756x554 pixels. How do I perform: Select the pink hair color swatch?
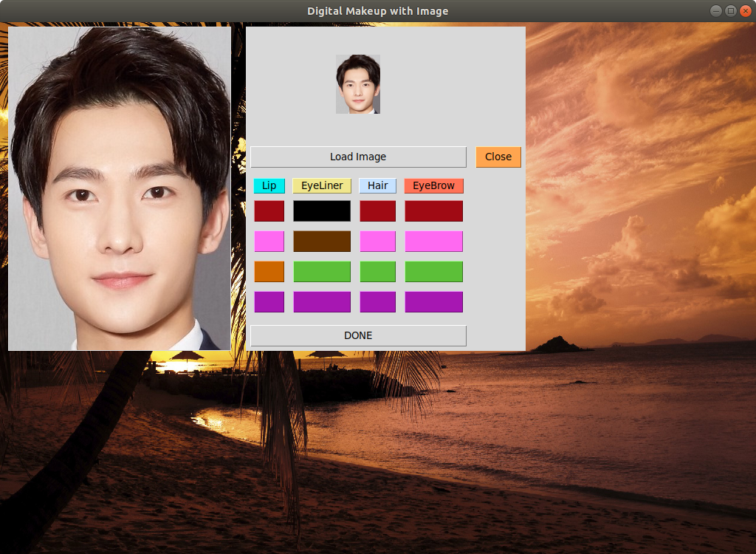[x=377, y=242]
